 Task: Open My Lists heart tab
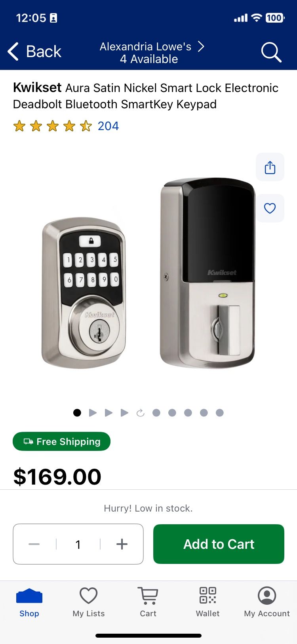pos(89,602)
